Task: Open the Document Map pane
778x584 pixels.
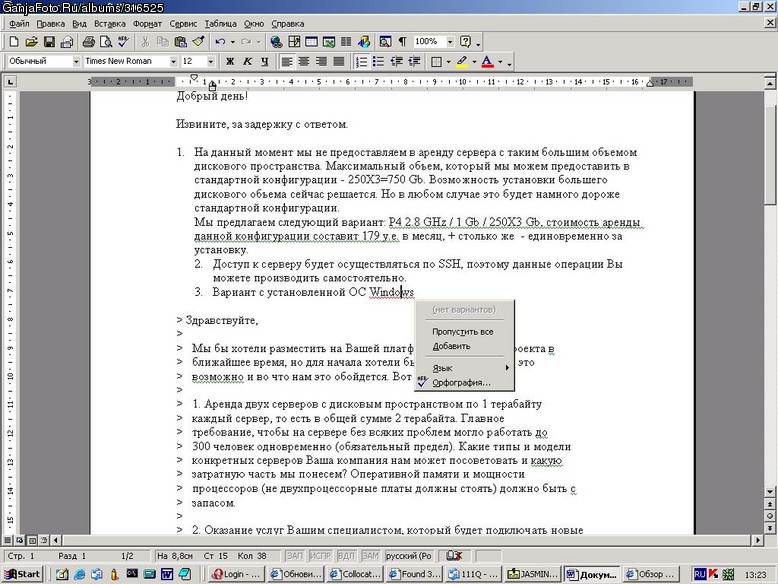Action: 385,42
